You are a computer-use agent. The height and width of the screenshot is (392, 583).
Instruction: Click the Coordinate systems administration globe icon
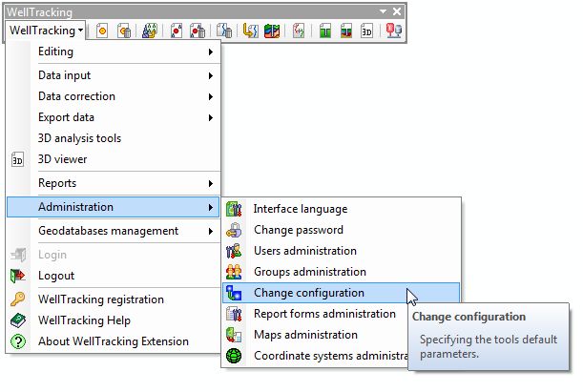(234, 356)
